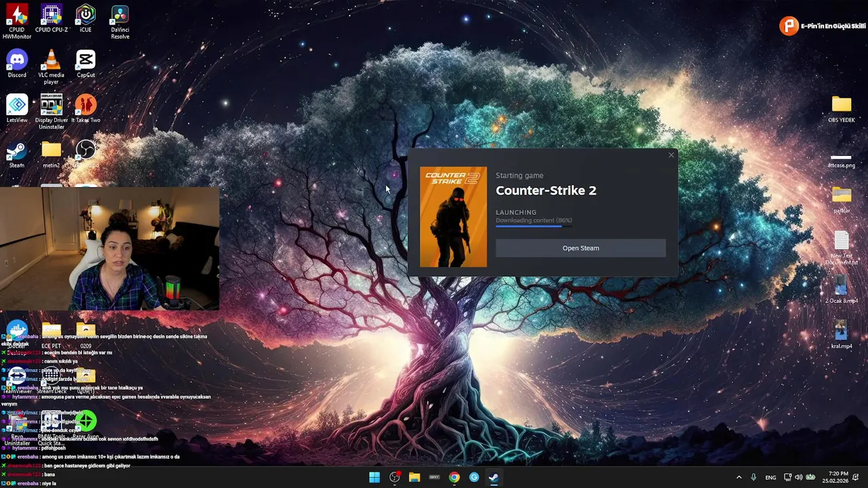Open clock and calendar flyout

point(834,477)
